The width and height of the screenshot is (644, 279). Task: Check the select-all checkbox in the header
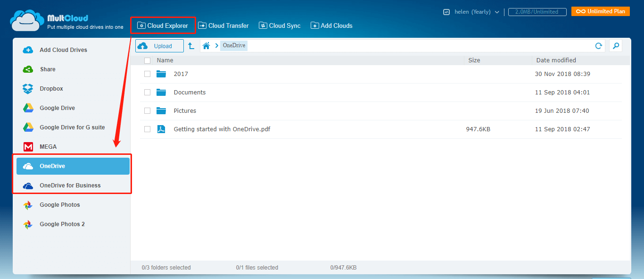pos(147,60)
